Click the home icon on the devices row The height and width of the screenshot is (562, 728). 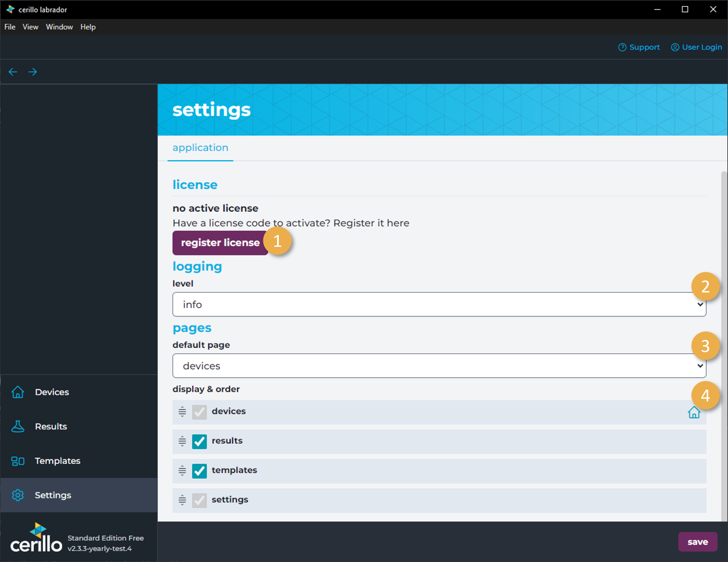pyautogui.click(x=694, y=413)
